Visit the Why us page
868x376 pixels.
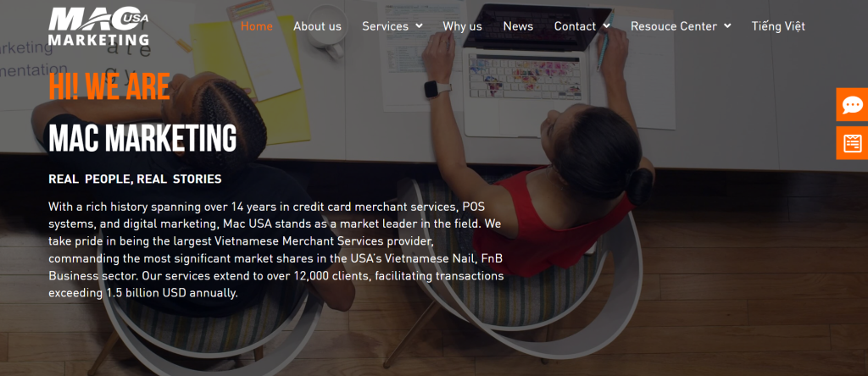tap(462, 26)
